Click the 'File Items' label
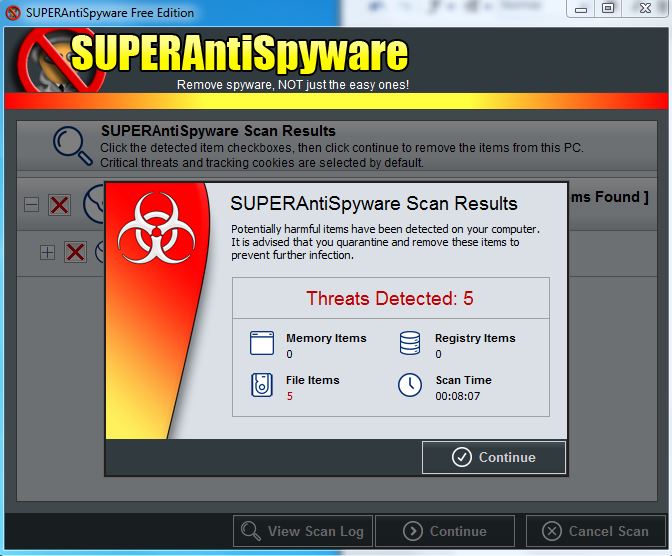This screenshot has width=672, height=556. [312, 380]
